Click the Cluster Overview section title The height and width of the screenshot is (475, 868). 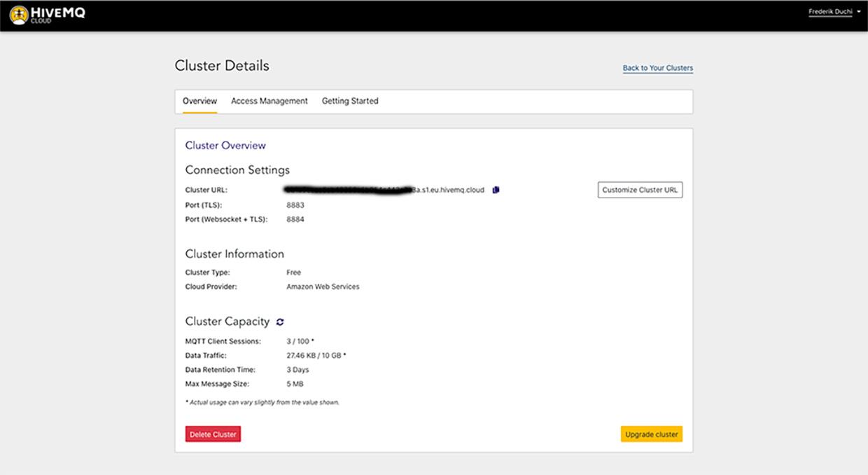tap(225, 146)
